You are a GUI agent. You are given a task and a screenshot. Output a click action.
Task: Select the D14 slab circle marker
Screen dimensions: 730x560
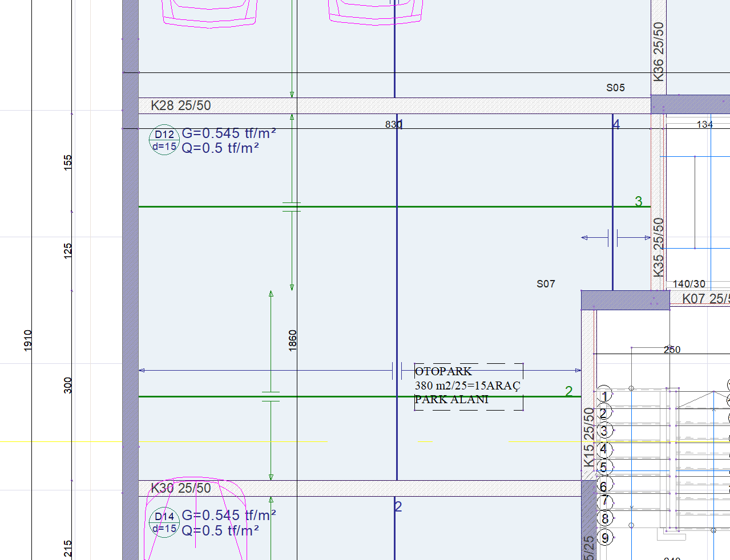click(x=164, y=522)
